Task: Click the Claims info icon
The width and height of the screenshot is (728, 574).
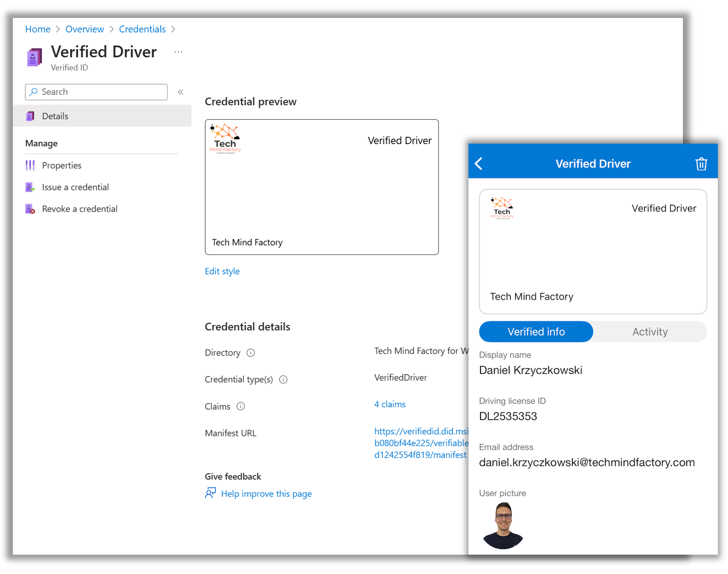Action: pyautogui.click(x=241, y=406)
